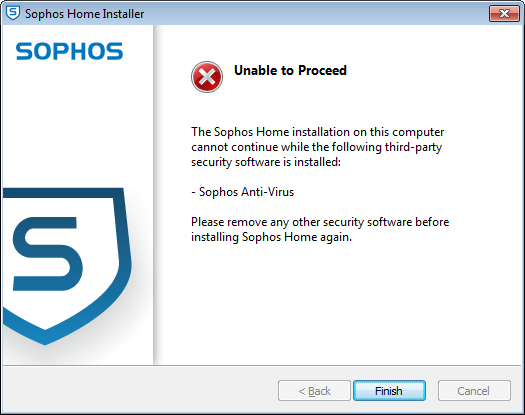Click the red error X icon
The width and height of the screenshot is (525, 415).
207,77
